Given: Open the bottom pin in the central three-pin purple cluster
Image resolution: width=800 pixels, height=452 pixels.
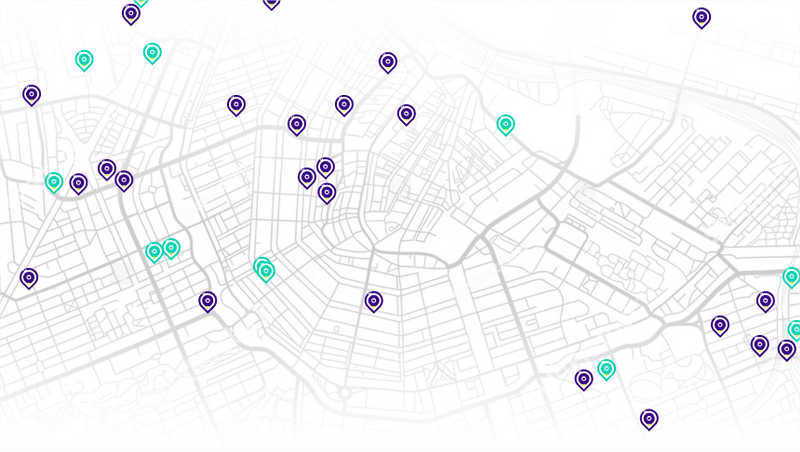Looking at the screenshot, I should [x=327, y=193].
